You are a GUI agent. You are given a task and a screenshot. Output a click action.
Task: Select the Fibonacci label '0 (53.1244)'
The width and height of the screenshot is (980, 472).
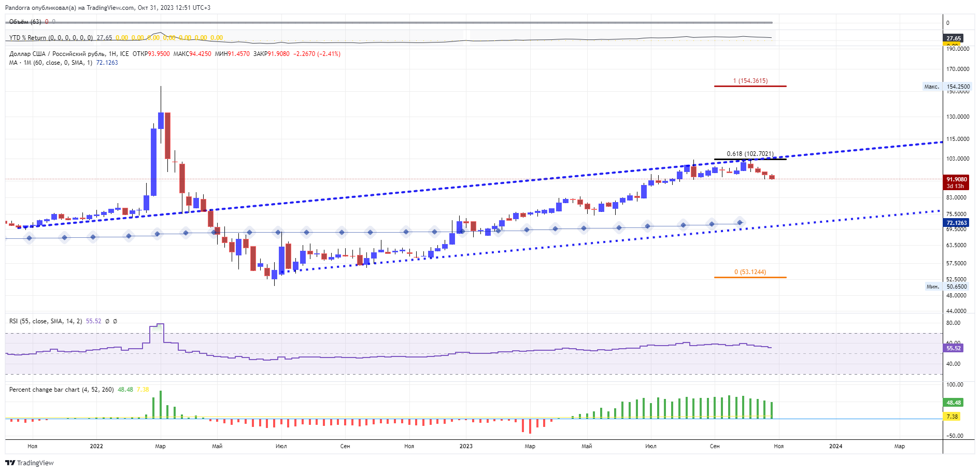pos(750,272)
